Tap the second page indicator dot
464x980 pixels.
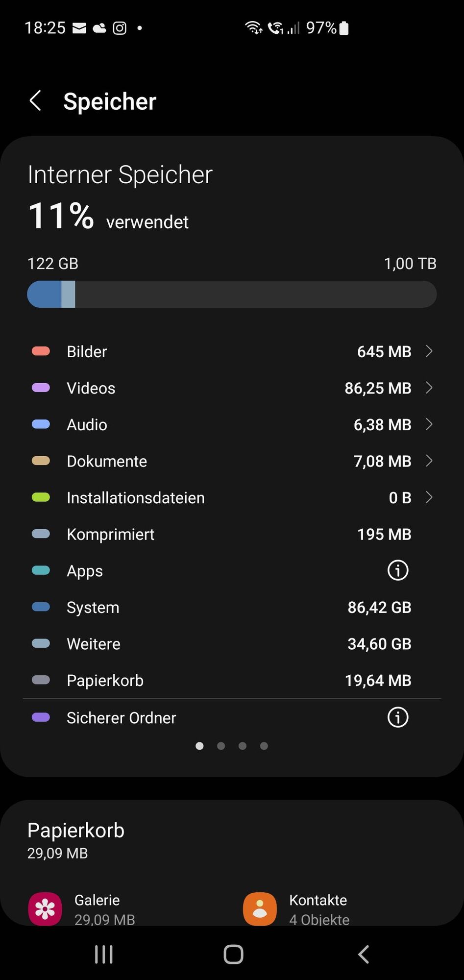[221, 746]
